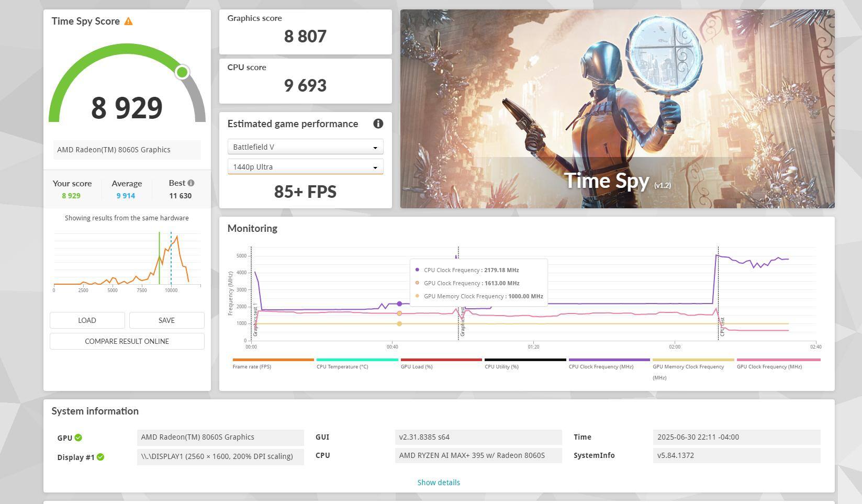862x504 pixels.
Task: Click the orange GPU clock data point on chart
Action: [399, 313]
